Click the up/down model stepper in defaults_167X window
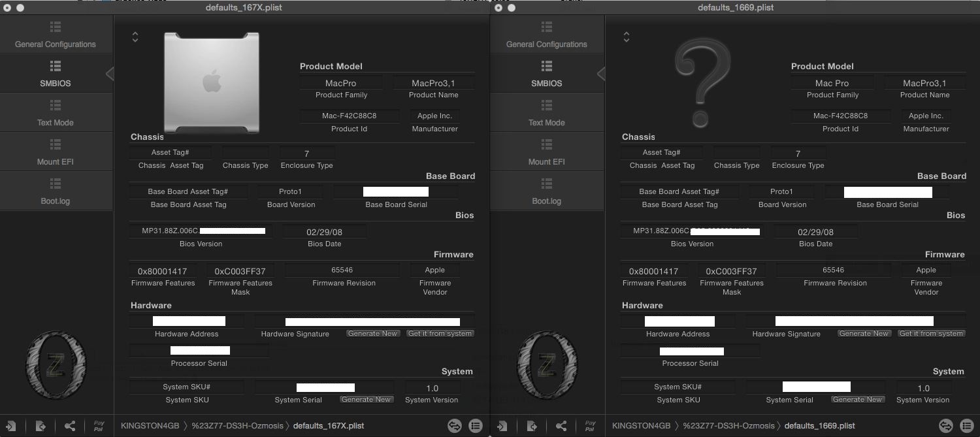This screenshot has width=980, height=437. pos(135,37)
